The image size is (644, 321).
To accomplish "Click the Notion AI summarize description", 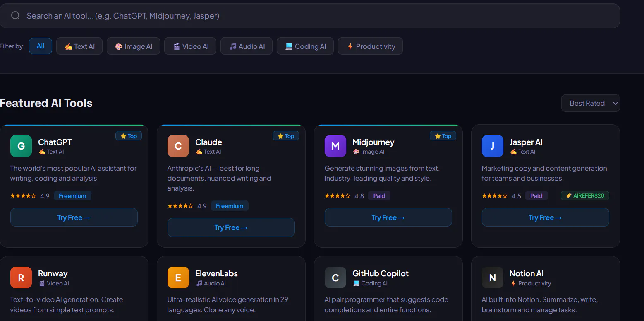I will pyautogui.click(x=540, y=304).
